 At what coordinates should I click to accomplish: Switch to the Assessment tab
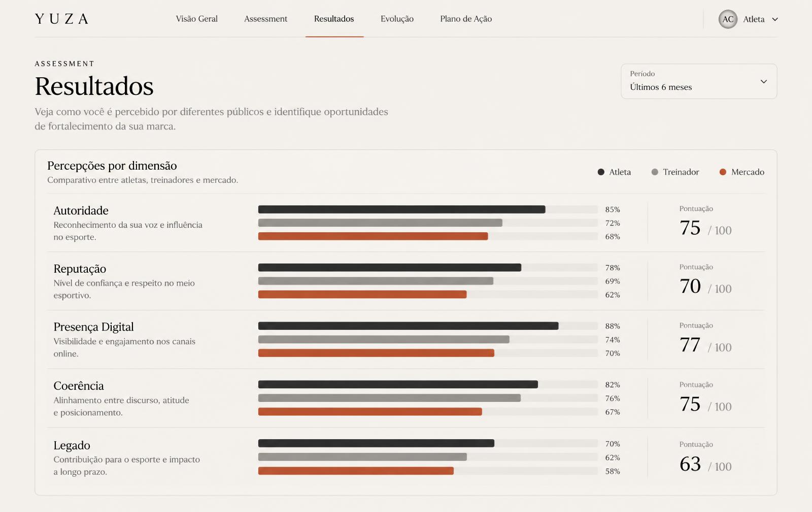point(265,19)
